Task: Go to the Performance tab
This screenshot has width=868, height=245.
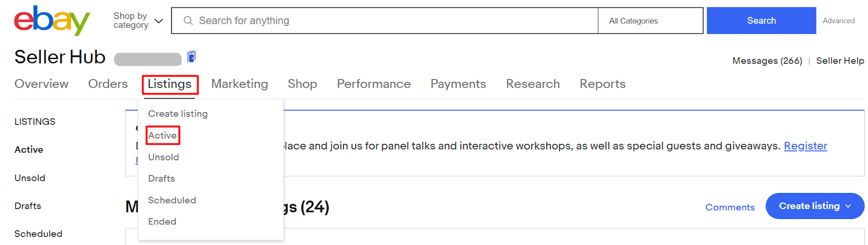Action: pyautogui.click(x=373, y=84)
